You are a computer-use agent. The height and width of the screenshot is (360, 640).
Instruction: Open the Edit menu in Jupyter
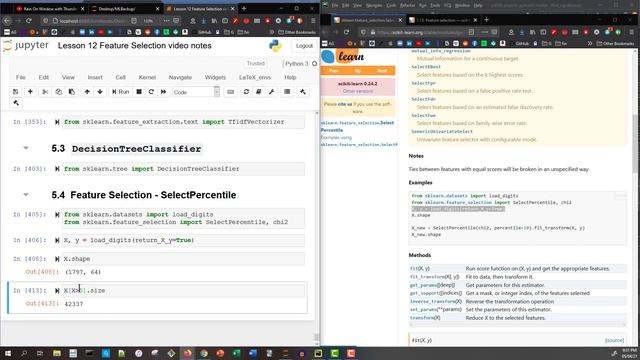pyautogui.click(x=44, y=77)
